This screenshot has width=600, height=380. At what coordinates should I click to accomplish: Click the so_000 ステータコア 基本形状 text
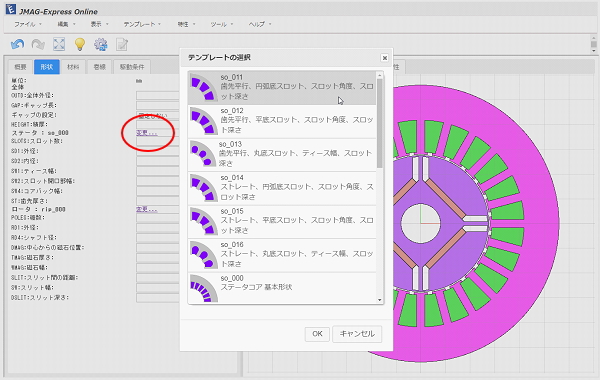click(x=256, y=287)
